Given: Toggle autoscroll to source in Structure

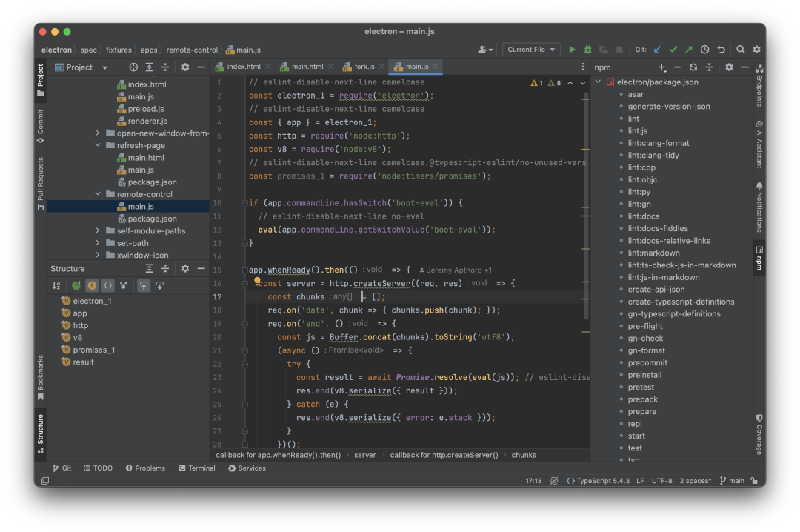Looking at the screenshot, I should click(x=144, y=286).
